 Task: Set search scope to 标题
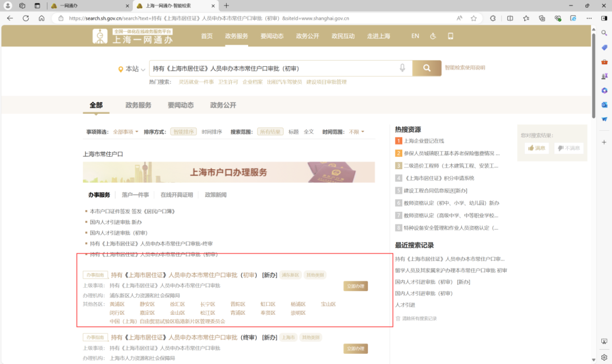(x=293, y=132)
